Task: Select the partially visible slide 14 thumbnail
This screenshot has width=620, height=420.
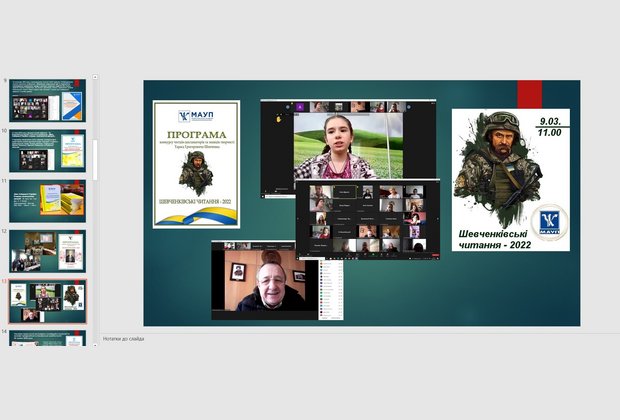Action: [x=47, y=339]
